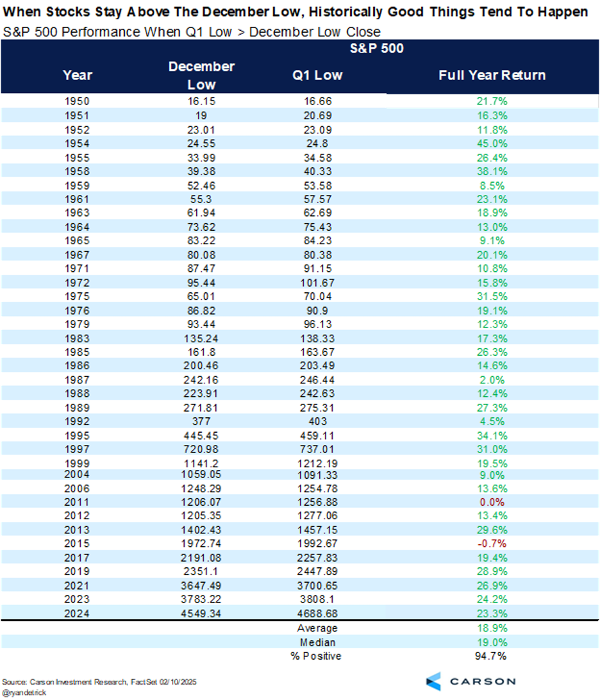This screenshot has height=700, width=600.
Task: Click the Q1 Low column header
Action: [x=317, y=75]
